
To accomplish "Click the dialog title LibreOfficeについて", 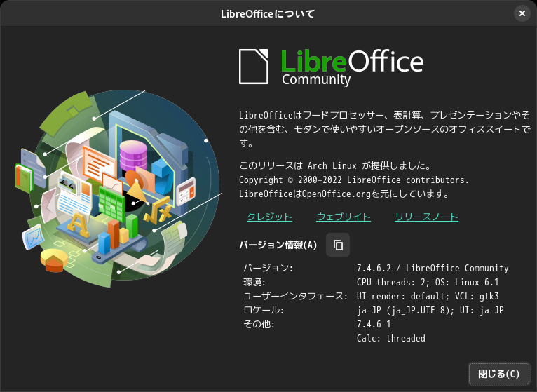I will click(268, 14).
